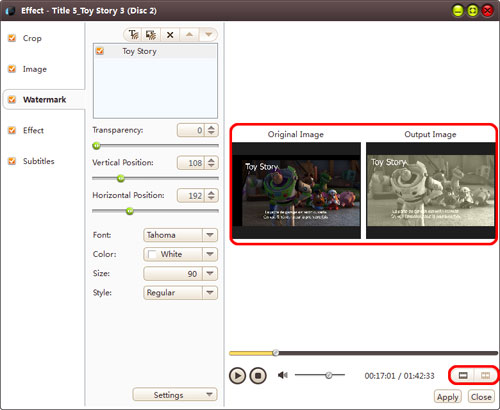Open the Size dropdown showing 90

tap(180, 274)
